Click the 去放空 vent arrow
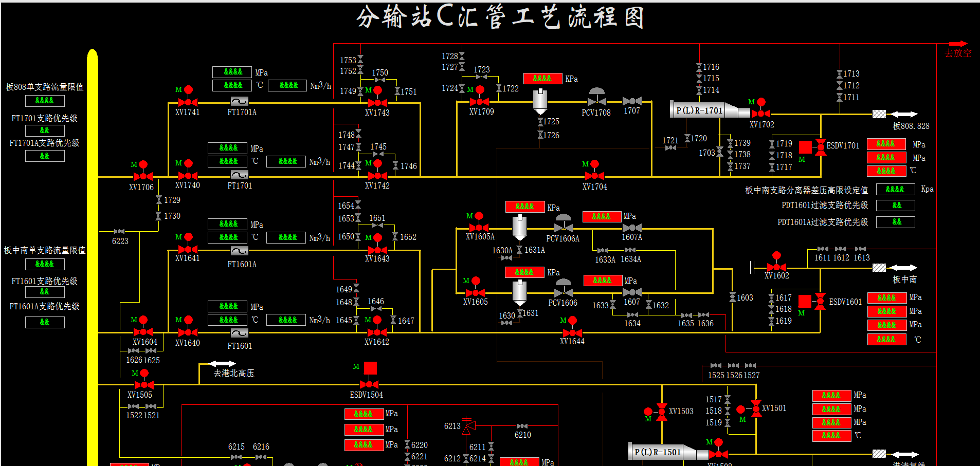 point(958,45)
